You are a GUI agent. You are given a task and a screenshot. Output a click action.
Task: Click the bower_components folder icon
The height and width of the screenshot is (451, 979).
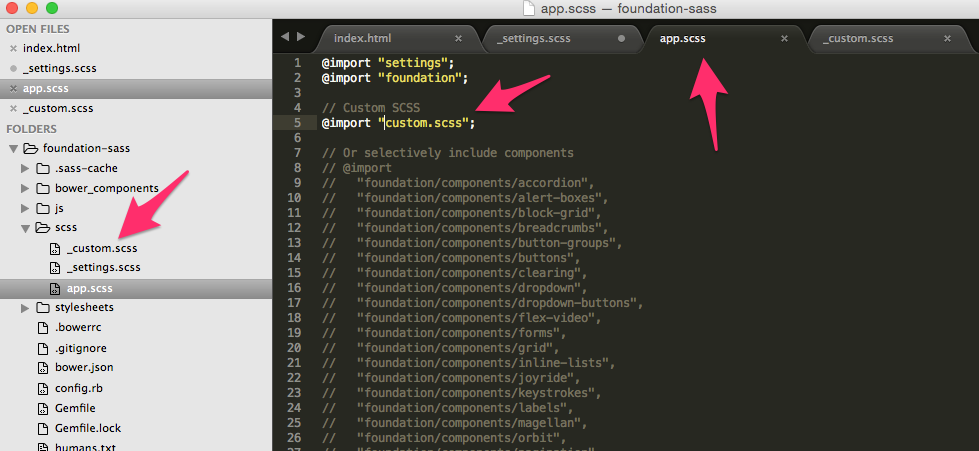(x=42, y=189)
